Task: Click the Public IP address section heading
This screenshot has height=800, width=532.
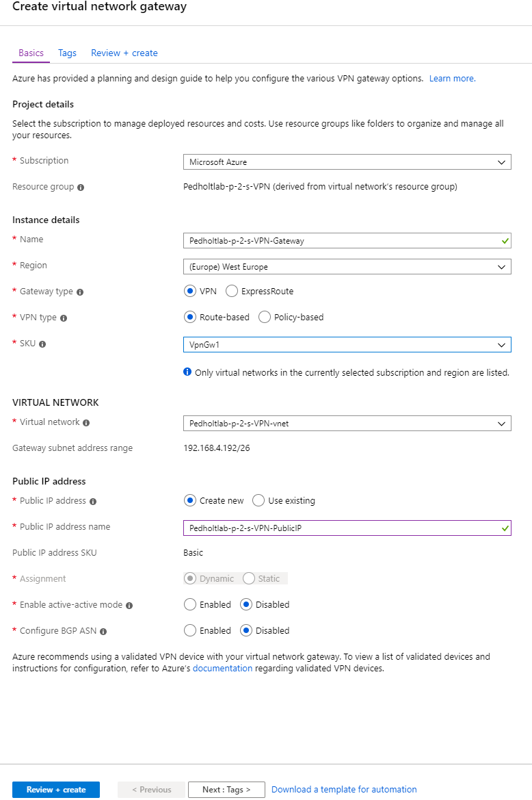Action: 49,481
